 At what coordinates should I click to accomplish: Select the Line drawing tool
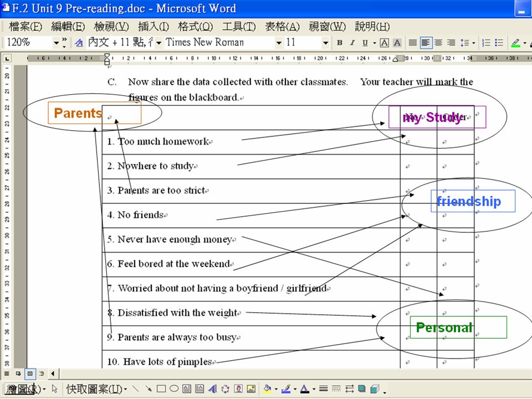point(135,389)
